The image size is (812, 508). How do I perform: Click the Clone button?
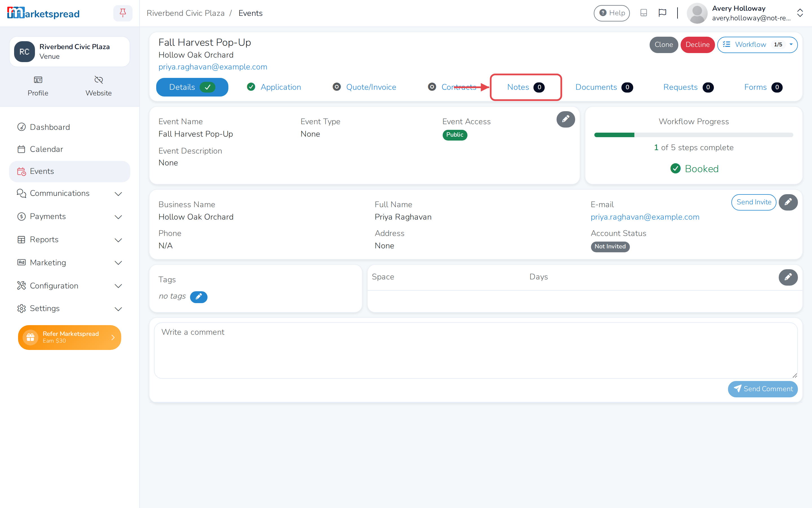[663, 45]
